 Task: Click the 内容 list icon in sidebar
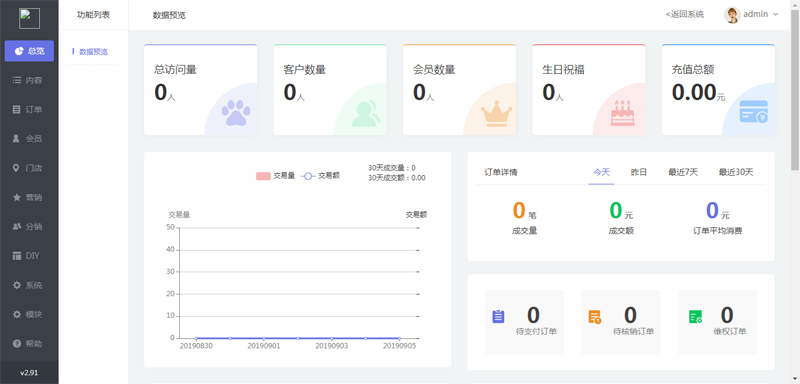click(17, 81)
